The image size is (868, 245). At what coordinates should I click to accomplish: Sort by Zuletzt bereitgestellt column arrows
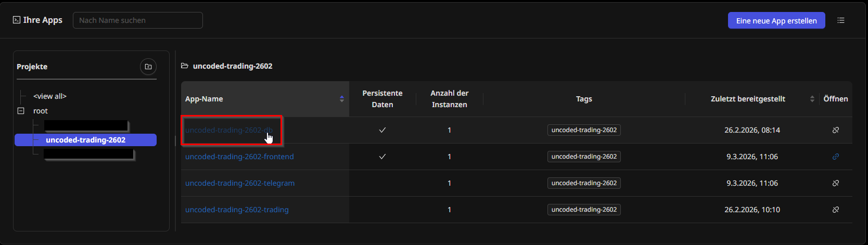(812, 99)
